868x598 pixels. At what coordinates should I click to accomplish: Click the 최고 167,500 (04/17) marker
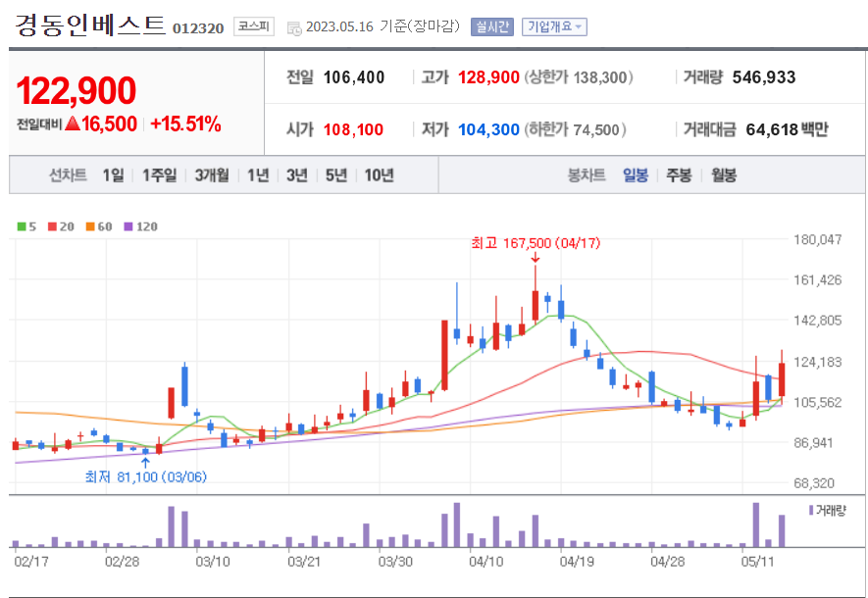click(x=536, y=243)
